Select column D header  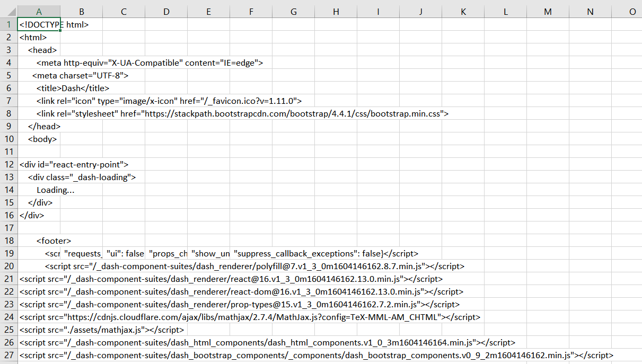coord(166,12)
